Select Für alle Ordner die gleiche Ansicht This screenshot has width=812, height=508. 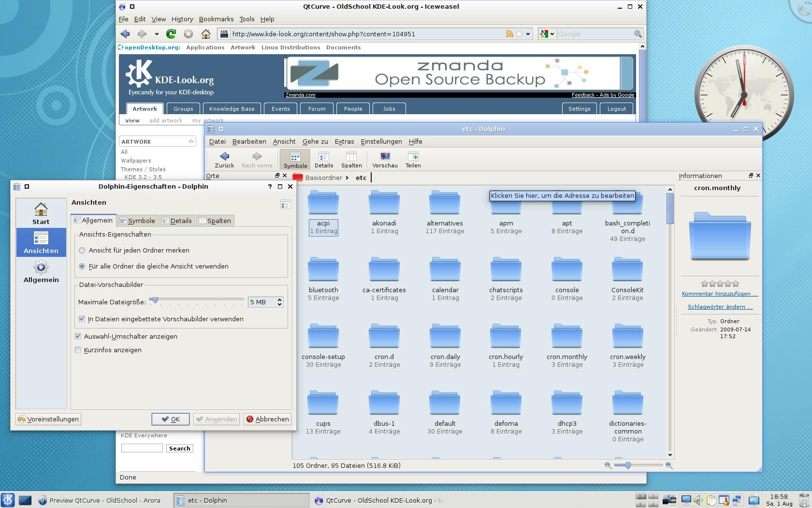coord(82,266)
